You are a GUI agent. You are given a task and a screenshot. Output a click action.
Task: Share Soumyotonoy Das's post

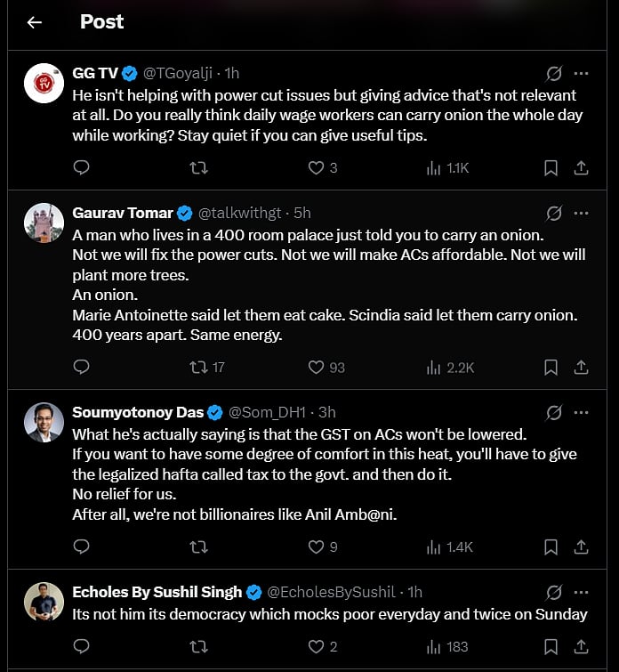click(581, 547)
